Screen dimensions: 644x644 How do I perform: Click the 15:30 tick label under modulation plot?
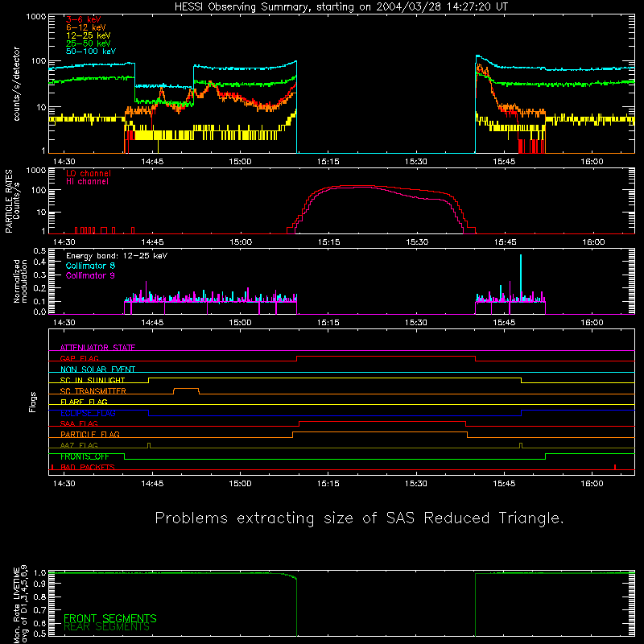click(416, 323)
